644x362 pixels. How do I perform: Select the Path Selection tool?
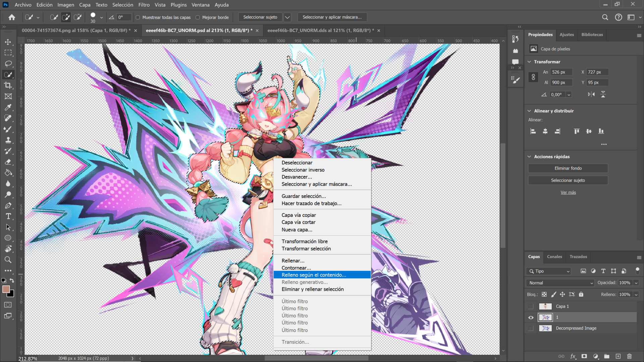(8, 227)
